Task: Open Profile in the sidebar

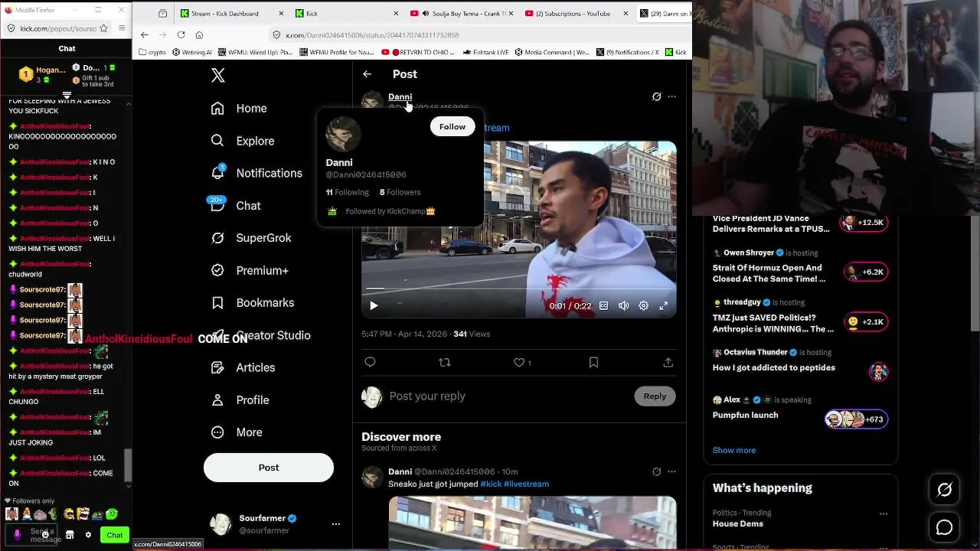Action: (240, 400)
